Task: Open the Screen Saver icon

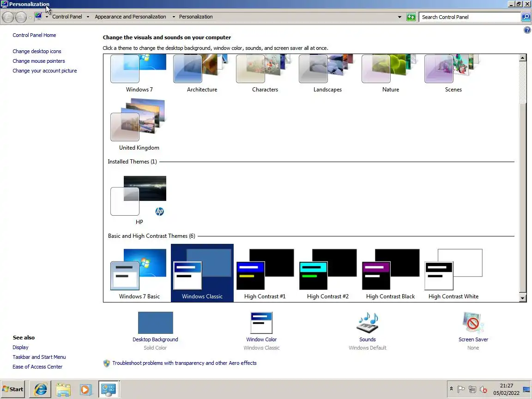Action: coord(473,323)
